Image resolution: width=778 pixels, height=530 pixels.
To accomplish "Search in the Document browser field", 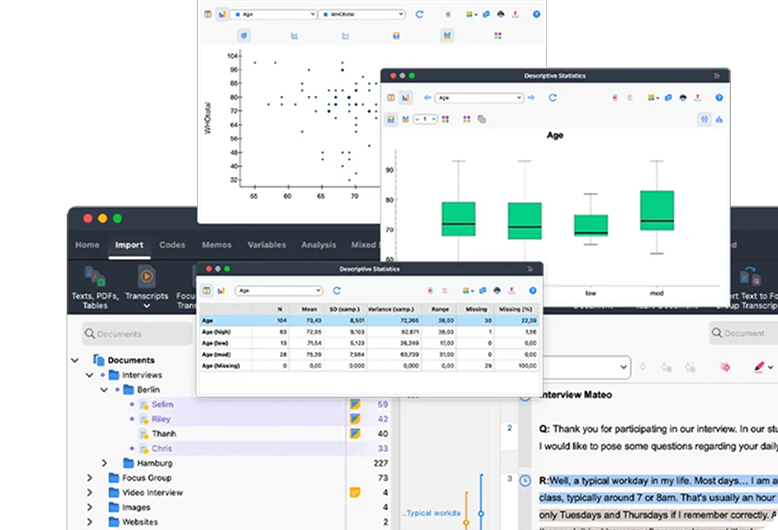I will click(743, 333).
